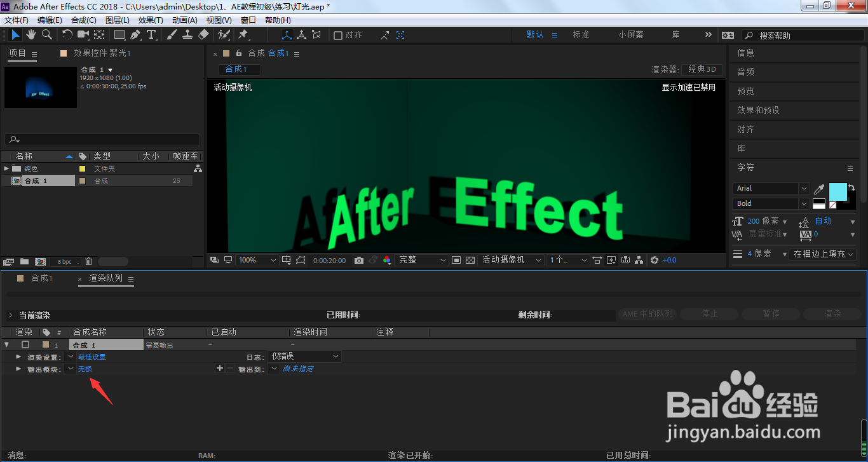Screen dimensions: 868x462
Task: Select the Pan Behind anchor point tool
Action: 100,34
